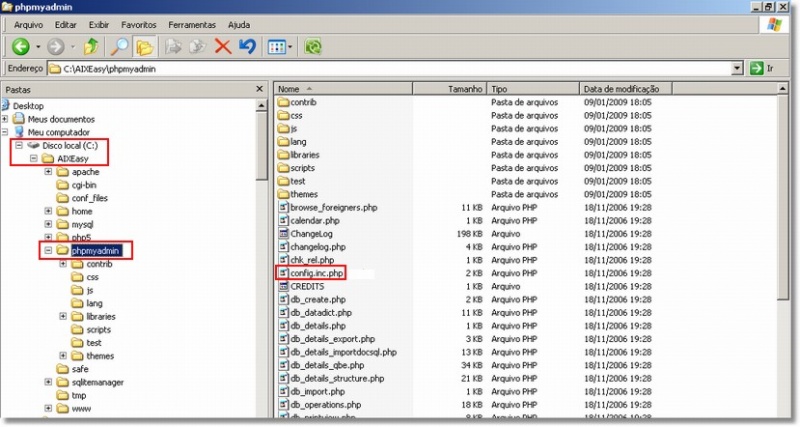Go up one folder level
This screenshot has width=800, height=427.
(x=92, y=46)
